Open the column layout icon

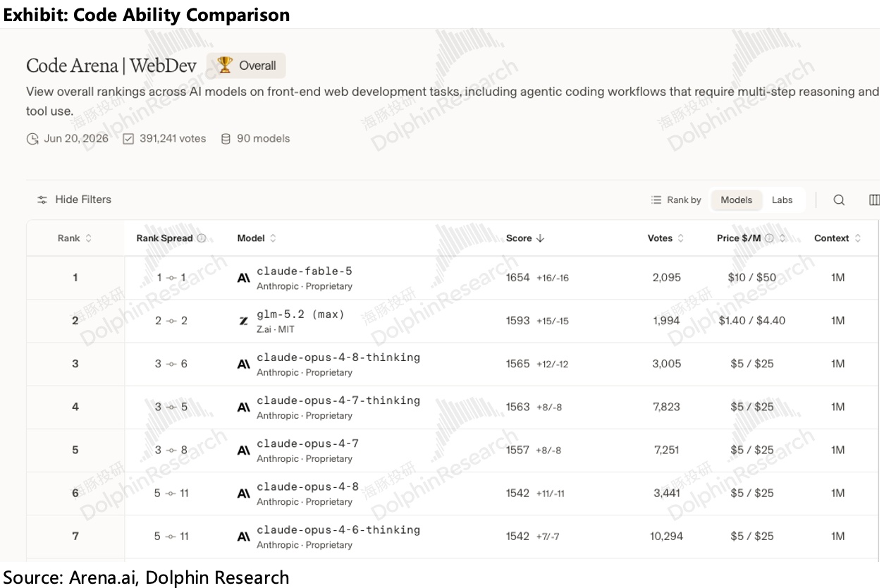click(874, 200)
